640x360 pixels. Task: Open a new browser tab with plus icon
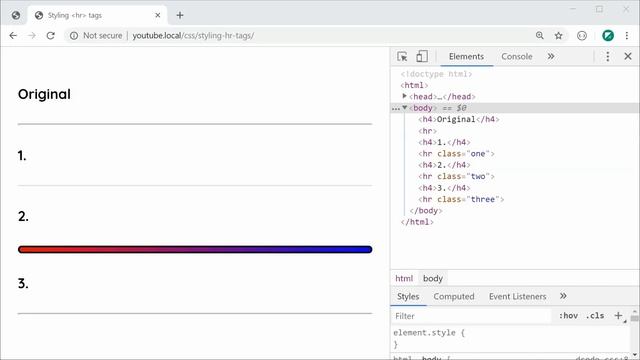point(180,16)
